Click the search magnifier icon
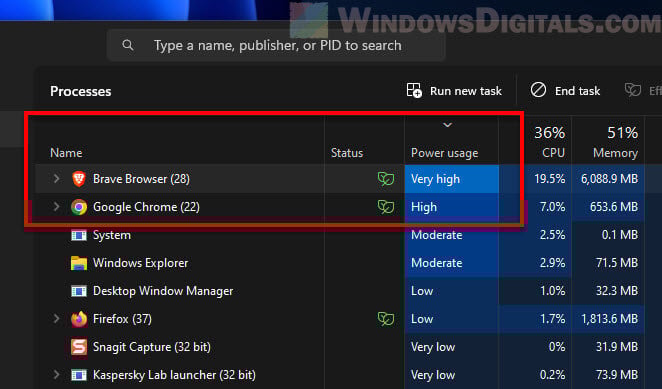This screenshot has width=662, height=389. point(128,45)
